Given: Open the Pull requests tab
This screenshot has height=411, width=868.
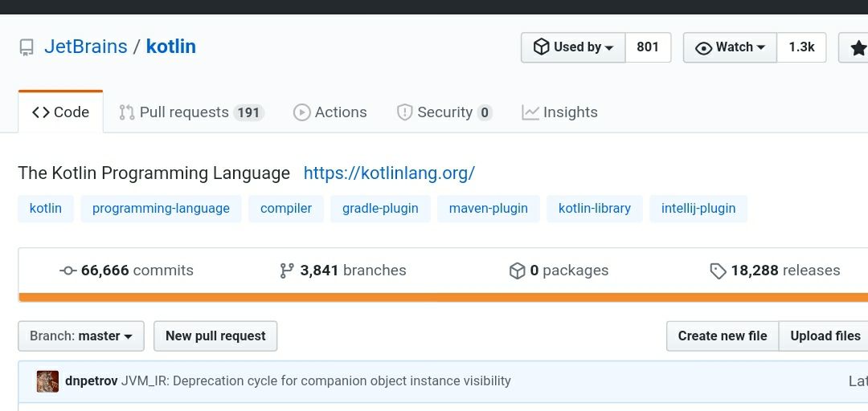Looking at the screenshot, I should [191, 112].
